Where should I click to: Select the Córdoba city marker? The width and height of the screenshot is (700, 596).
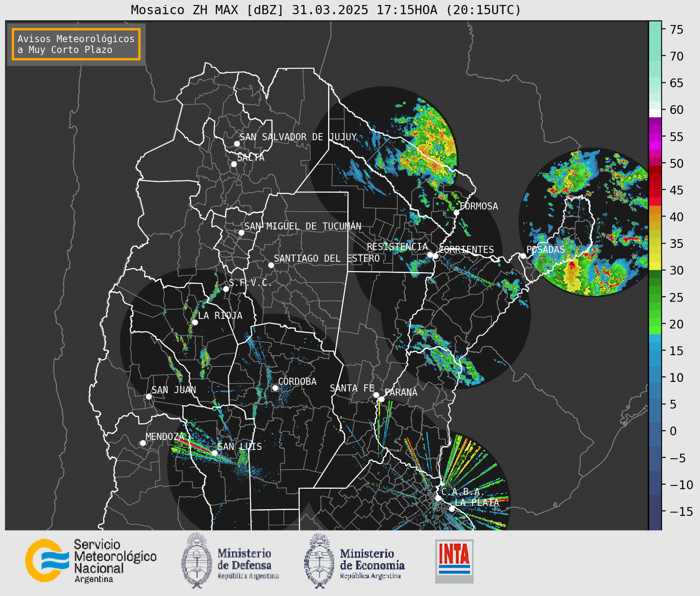tap(275, 388)
